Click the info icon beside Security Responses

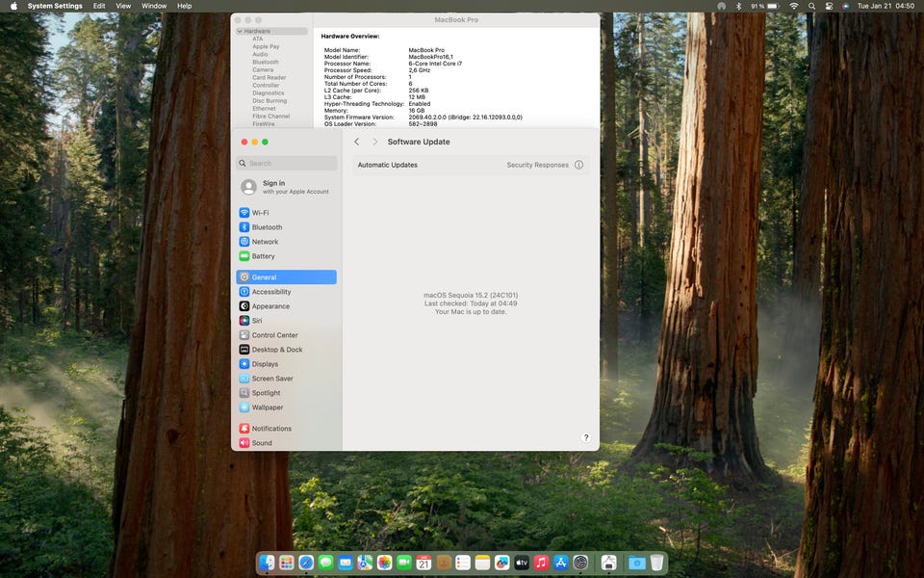[578, 165]
